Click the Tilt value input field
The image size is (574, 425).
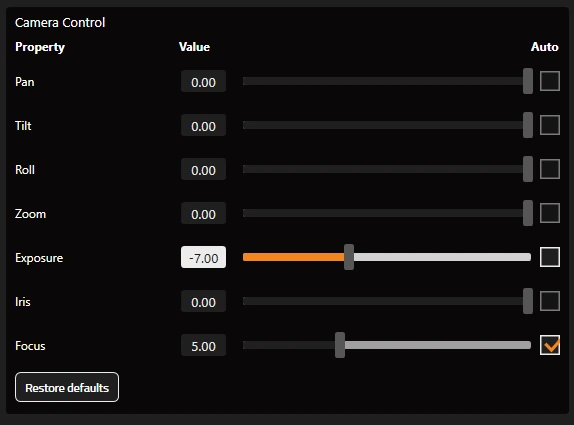coord(204,125)
